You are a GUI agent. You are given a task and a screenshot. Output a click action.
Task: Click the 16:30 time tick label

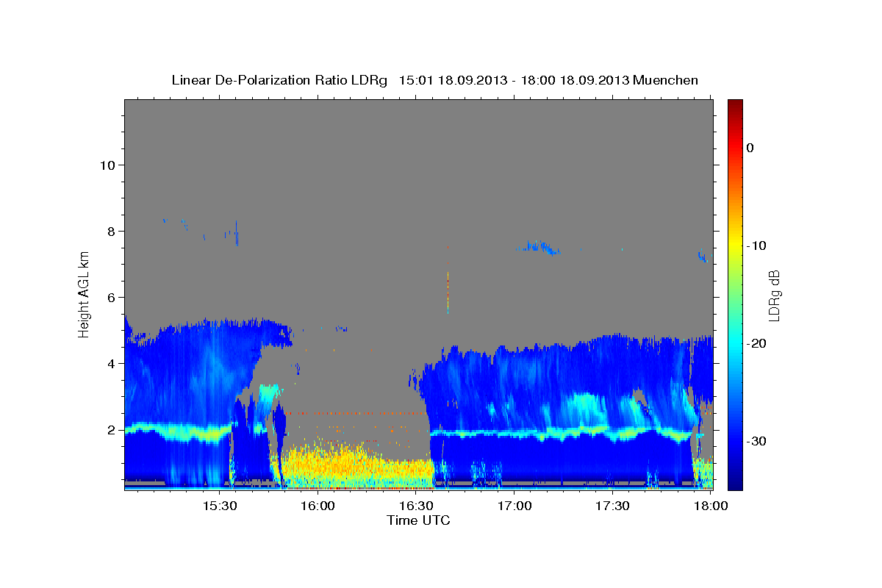coord(416,506)
